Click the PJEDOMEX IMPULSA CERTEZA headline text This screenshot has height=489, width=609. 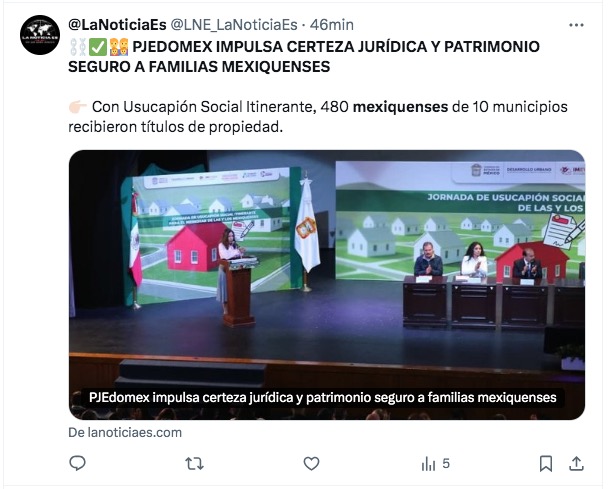point(304,57)
